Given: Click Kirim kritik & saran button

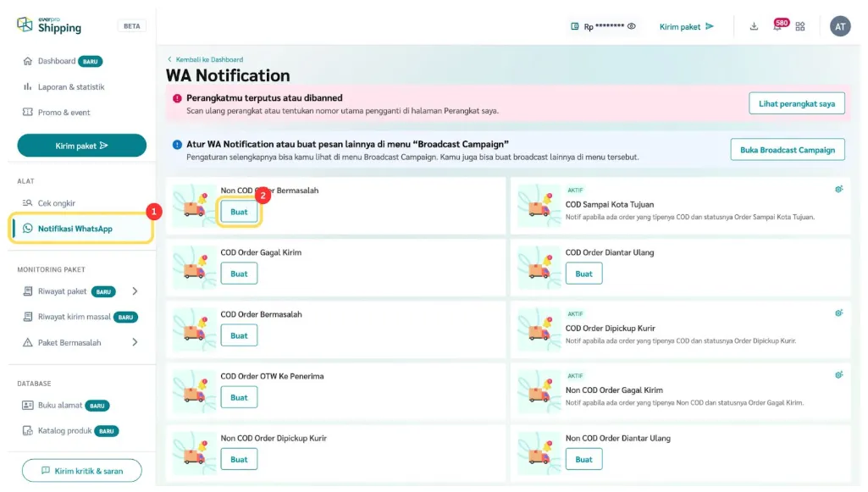Looking at the screenshot, I should tap(81, 471).
